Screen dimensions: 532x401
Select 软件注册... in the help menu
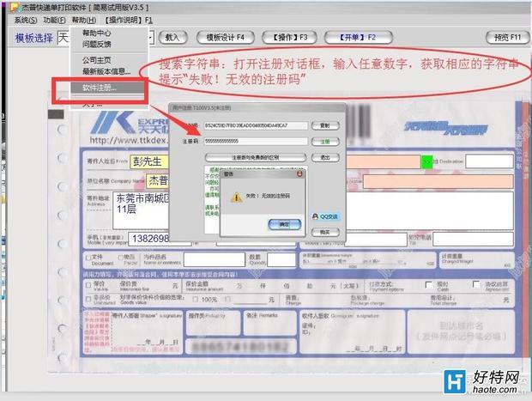click(x=107, y=88)
